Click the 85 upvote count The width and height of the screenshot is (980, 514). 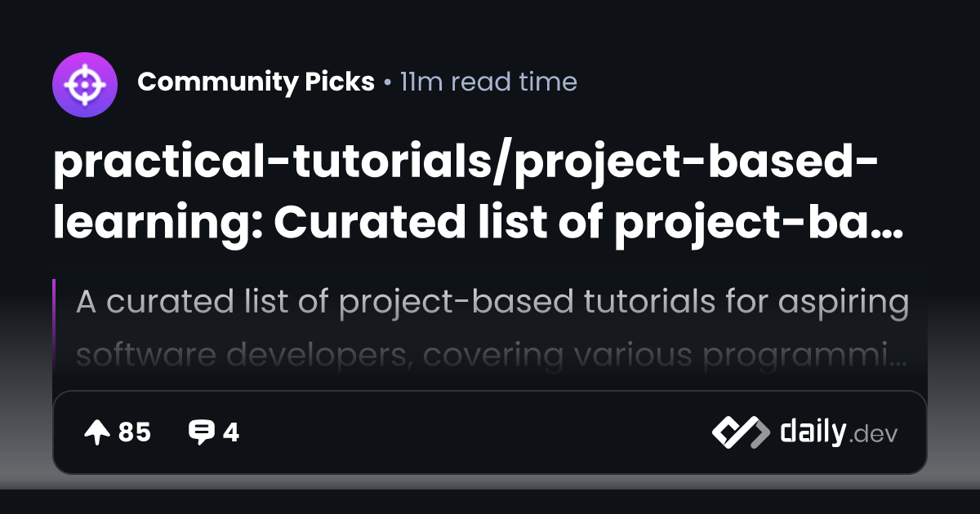pyautogui.click(x=135, y=432)
